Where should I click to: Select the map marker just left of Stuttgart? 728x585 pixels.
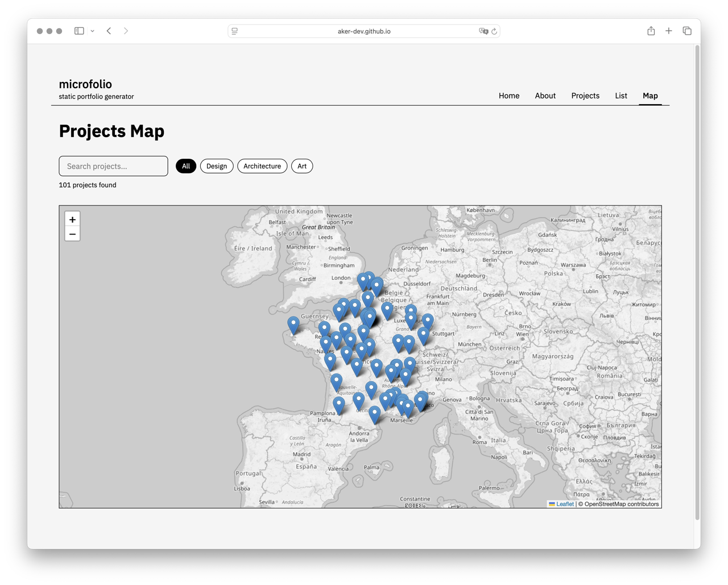pos(423,336)
